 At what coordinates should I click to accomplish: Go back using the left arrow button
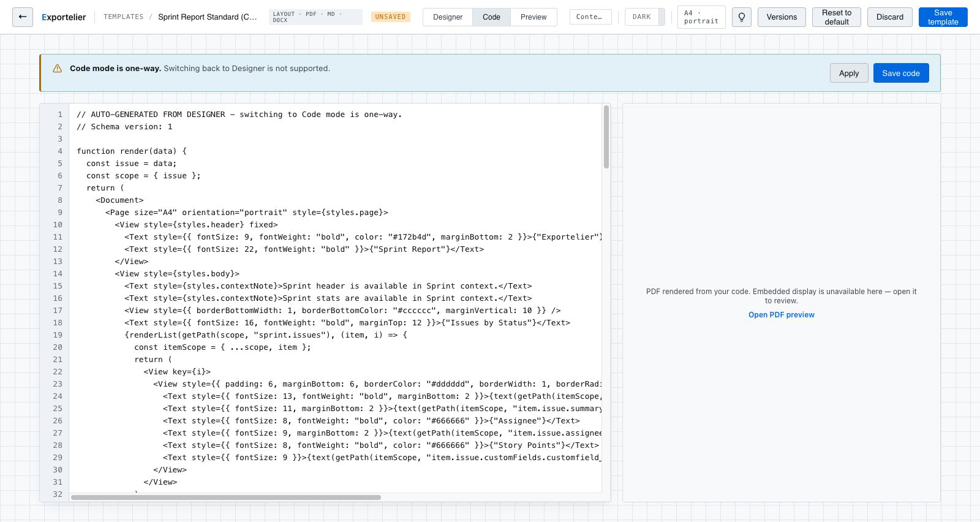coord(23,17)
